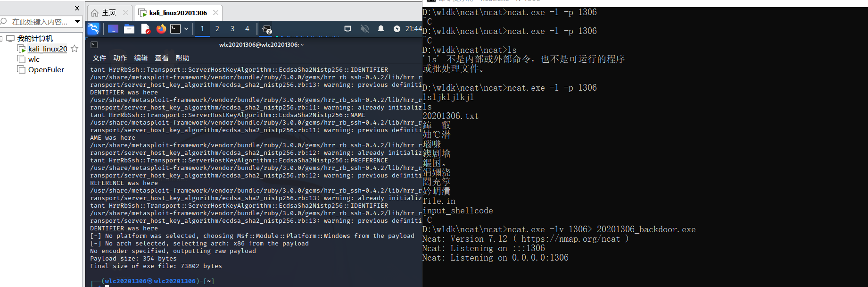Viewport: 868px width, 287px height.
Task: Open the 文件 menu in terminal
Action: (x=99, y=58)
